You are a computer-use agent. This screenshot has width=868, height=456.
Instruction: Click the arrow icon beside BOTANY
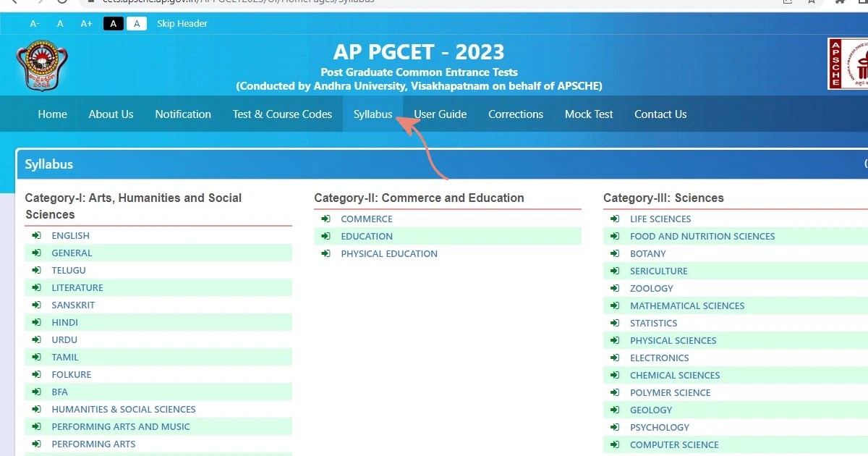(615, 253)
